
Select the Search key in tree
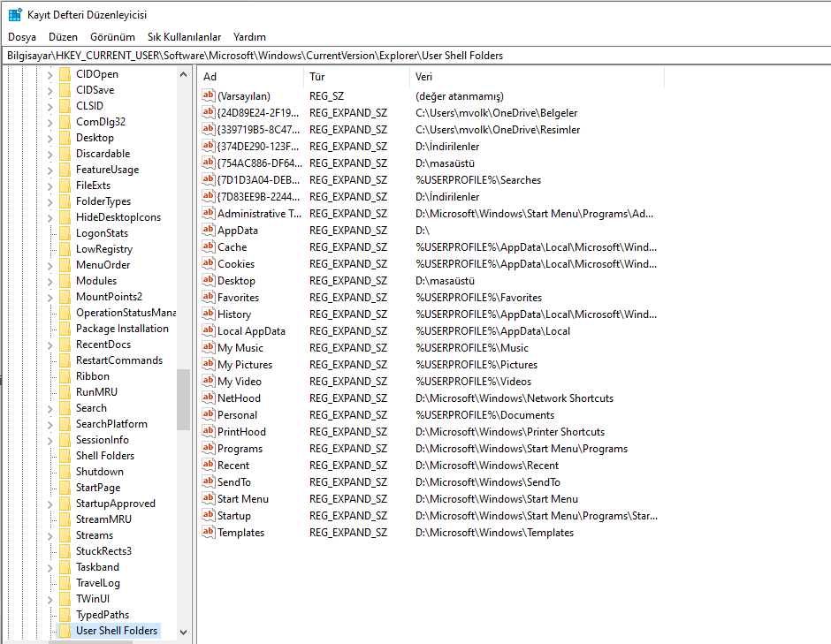[91, 408]
